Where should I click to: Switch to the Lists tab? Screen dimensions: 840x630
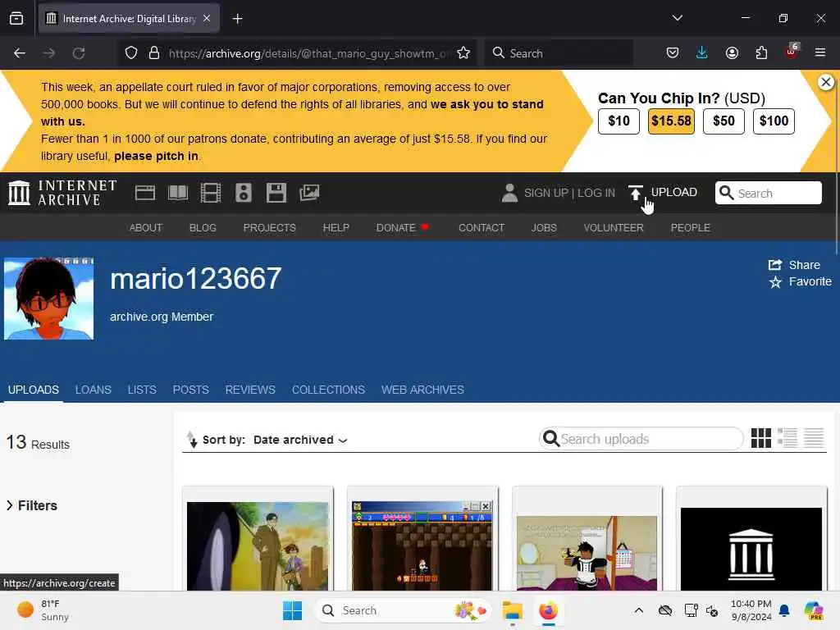coord(142,390)
